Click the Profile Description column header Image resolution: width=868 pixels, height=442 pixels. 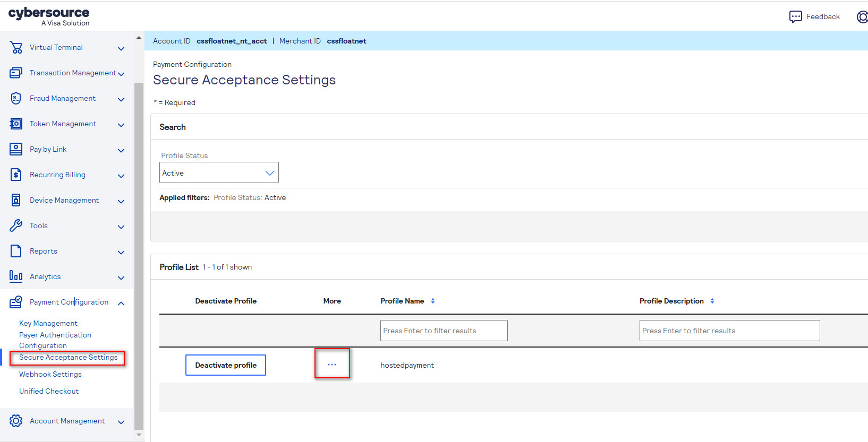[671, 301]
